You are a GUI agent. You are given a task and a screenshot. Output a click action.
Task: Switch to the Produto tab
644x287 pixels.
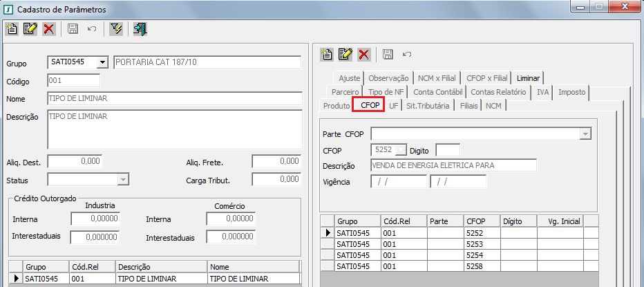337,106
